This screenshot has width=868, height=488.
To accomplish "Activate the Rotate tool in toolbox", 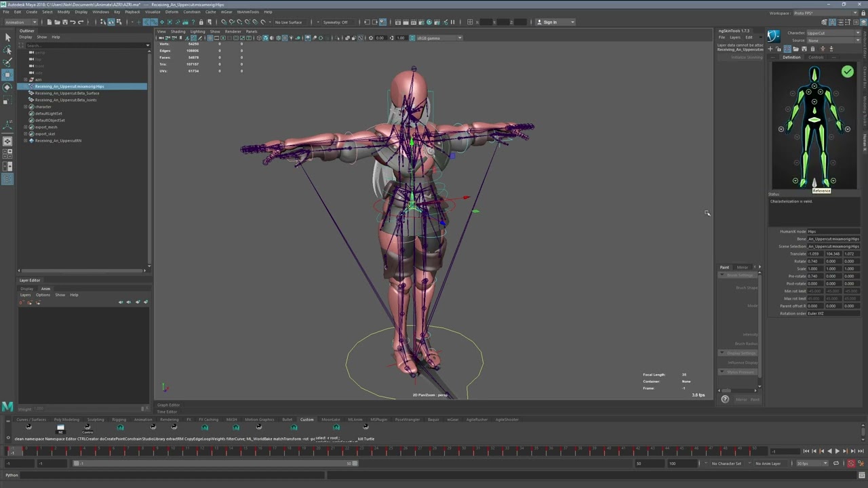I will (7, 87).
